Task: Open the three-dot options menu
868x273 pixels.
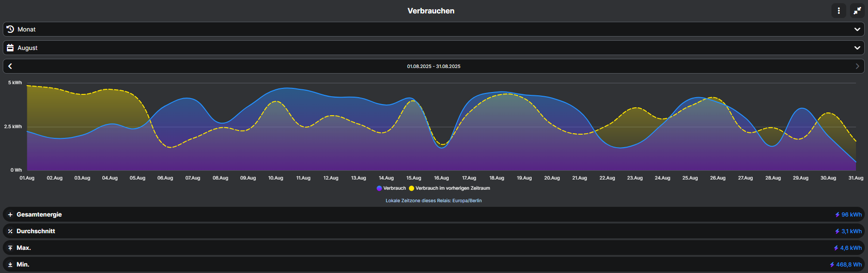Action: (x=838, y=11)
